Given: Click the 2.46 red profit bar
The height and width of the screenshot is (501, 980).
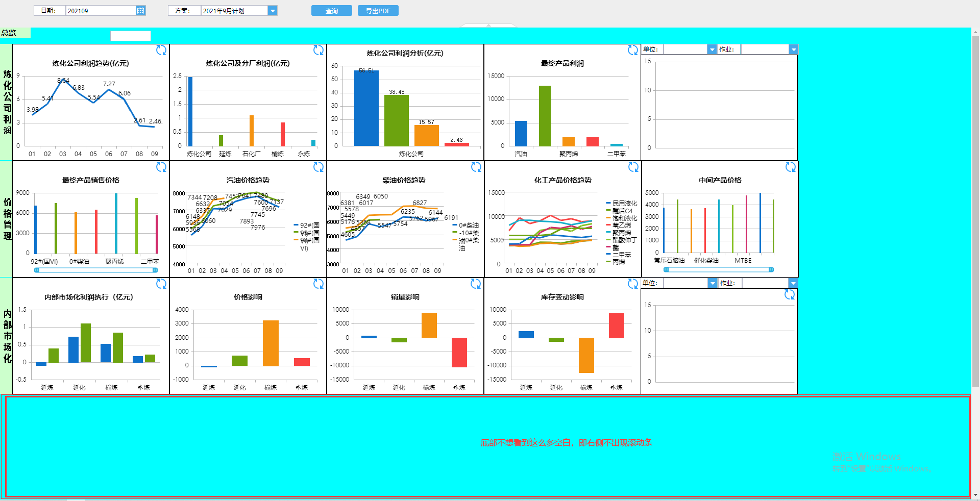Looking at the screenshot, I should pyautogui.click(x=457, y=144).
